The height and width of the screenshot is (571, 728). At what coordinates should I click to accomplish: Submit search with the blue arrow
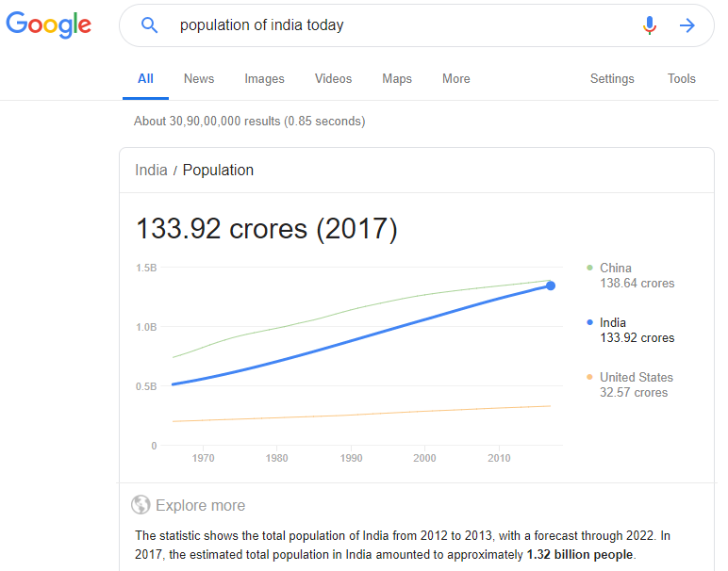pos(687,25)
